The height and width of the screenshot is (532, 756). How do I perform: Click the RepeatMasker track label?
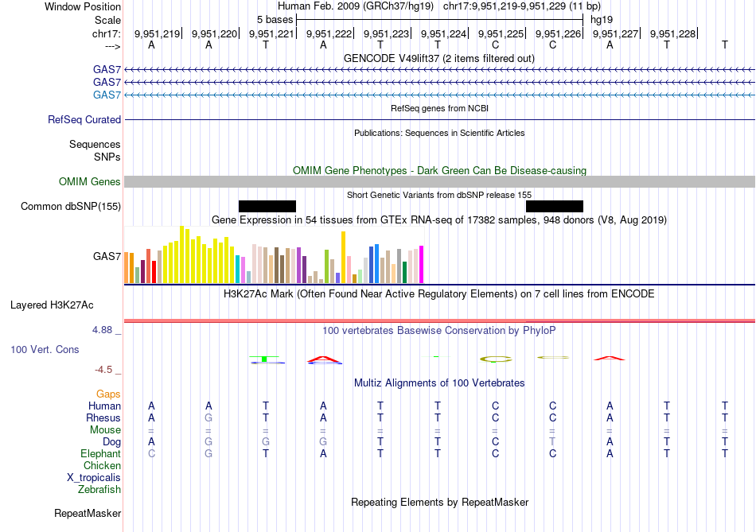tap(88, 513)
